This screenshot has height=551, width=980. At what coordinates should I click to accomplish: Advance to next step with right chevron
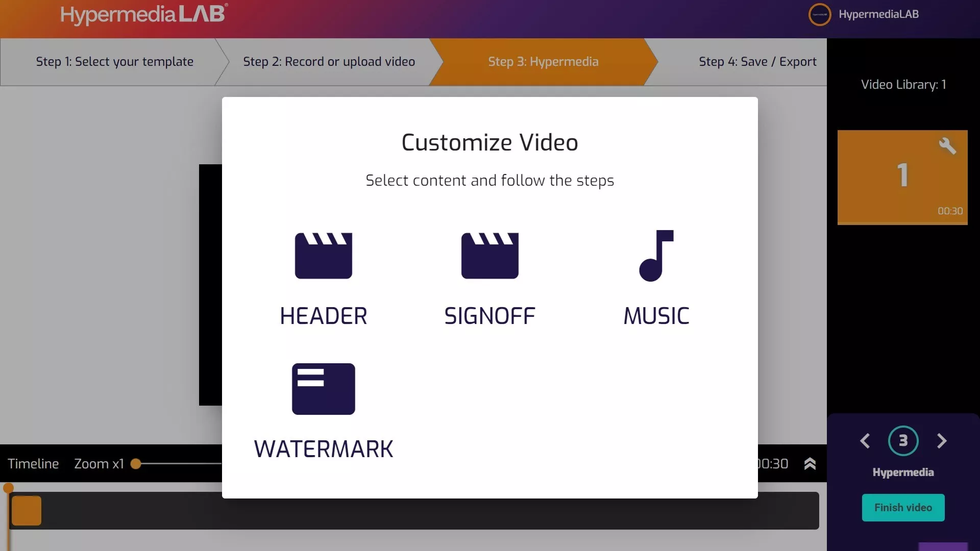942,441
